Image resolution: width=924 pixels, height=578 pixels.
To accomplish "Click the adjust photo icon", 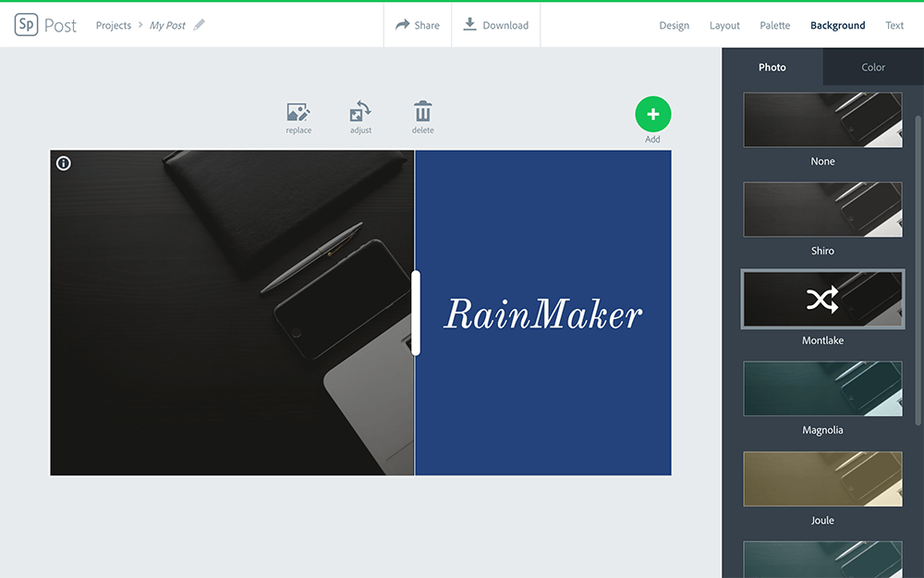I will [360, 113].
